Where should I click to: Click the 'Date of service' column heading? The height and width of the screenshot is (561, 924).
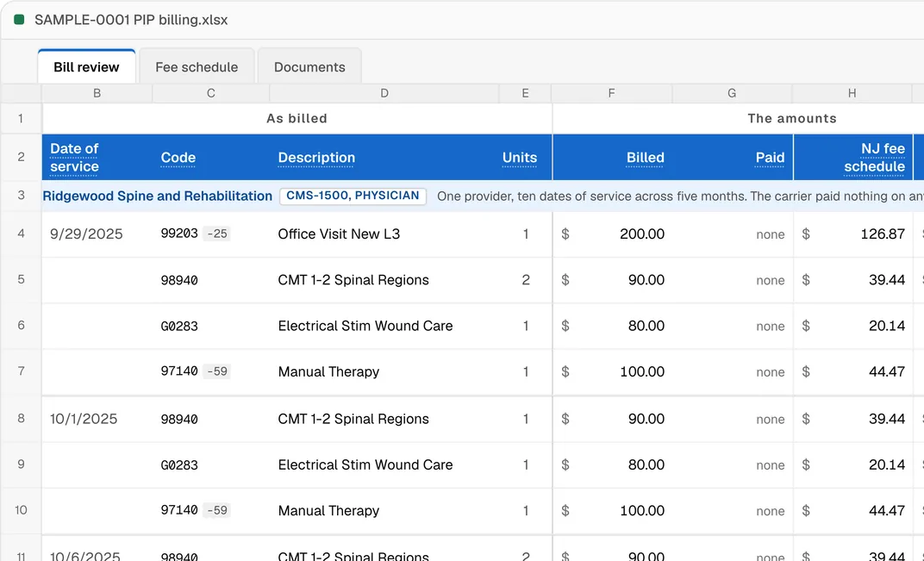pyautogui.click(x=74, y=158)
